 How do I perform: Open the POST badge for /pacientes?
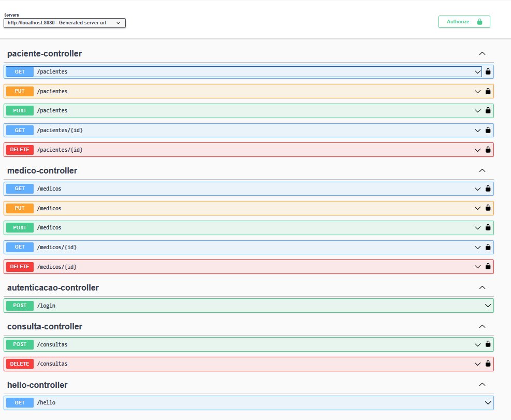pyautogui.click(x=20, y=110)
